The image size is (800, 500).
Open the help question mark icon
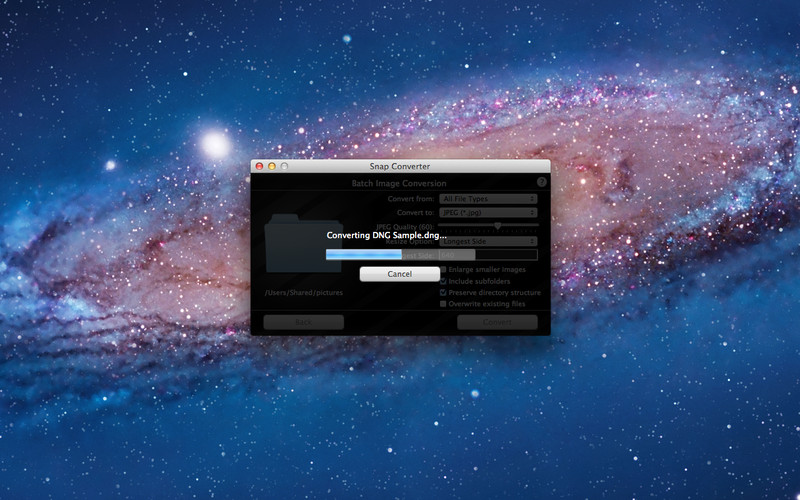click(541, 183)
